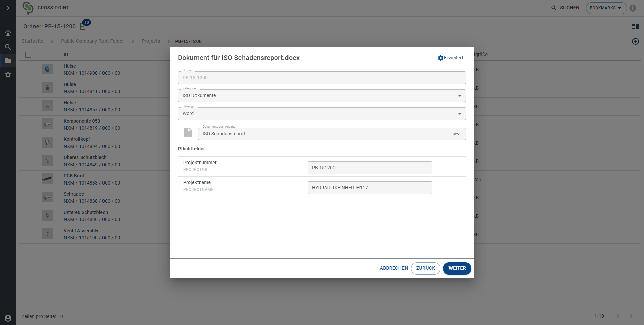Image resolution: width=644 pixels, height=325 pixels.
Task: Open Erweitert advanced settings
Action: [451, 58]
